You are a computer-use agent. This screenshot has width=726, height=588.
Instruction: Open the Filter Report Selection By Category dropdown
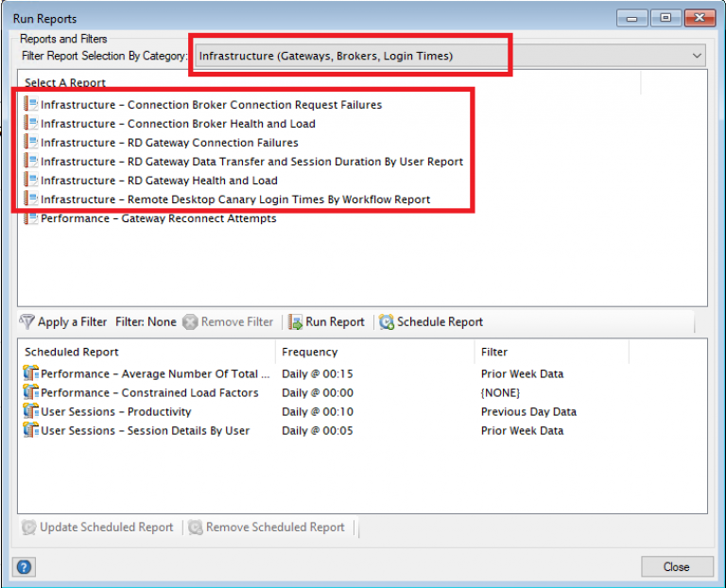pos(450,56)
